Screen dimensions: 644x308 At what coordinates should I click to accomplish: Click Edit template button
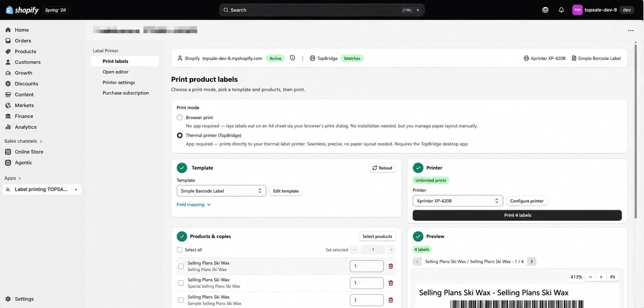click(286, 191)
